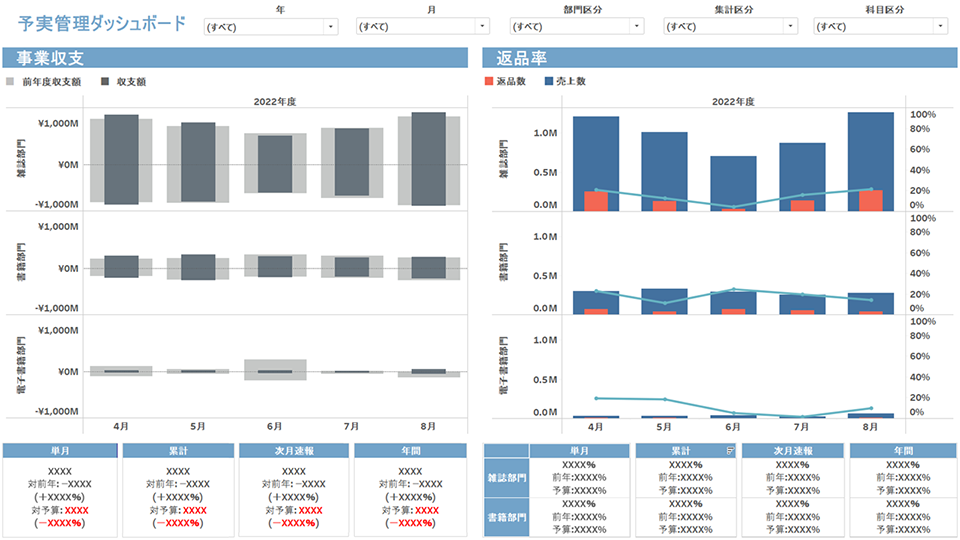
Task: Select the 単月 card header under 事業収支
Action: pyautogui.click(x=59, y=451)
